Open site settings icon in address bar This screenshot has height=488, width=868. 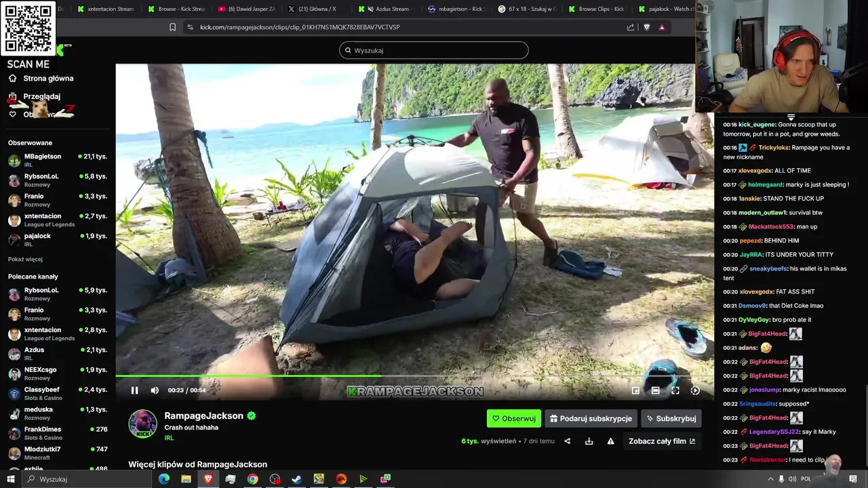click(x=190, y=27)
